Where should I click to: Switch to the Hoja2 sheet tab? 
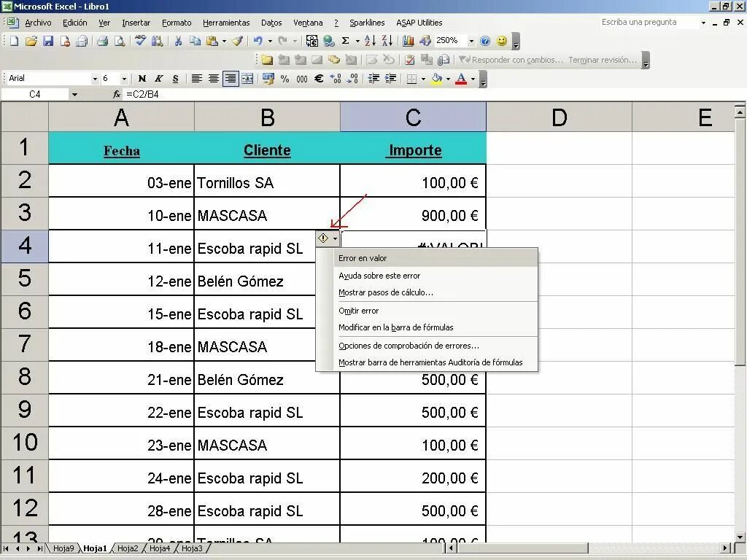pos(128,548)
